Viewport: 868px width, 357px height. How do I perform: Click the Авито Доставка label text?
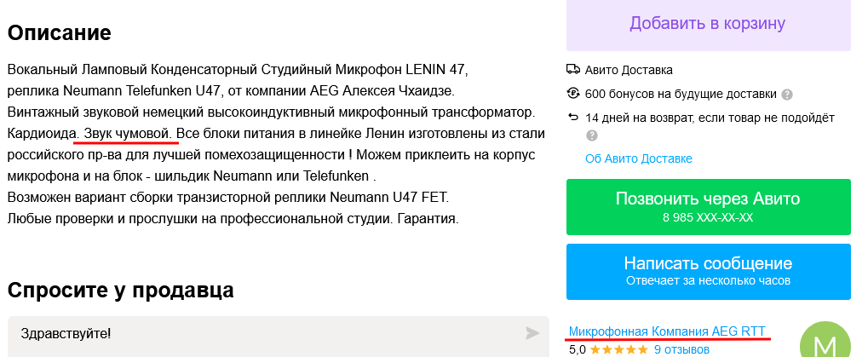[629, 71]
